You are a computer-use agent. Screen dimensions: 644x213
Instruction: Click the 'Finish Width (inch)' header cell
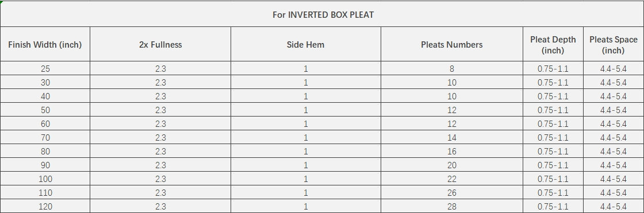point(45,44)
